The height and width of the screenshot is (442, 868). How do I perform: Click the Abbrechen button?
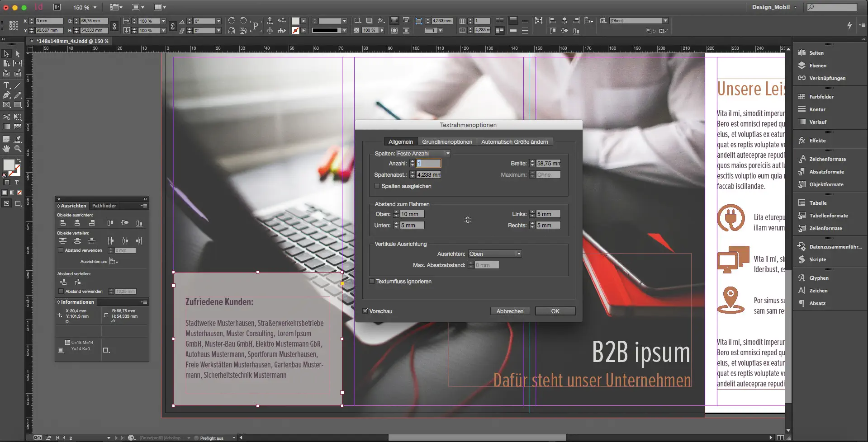(510, 311)
